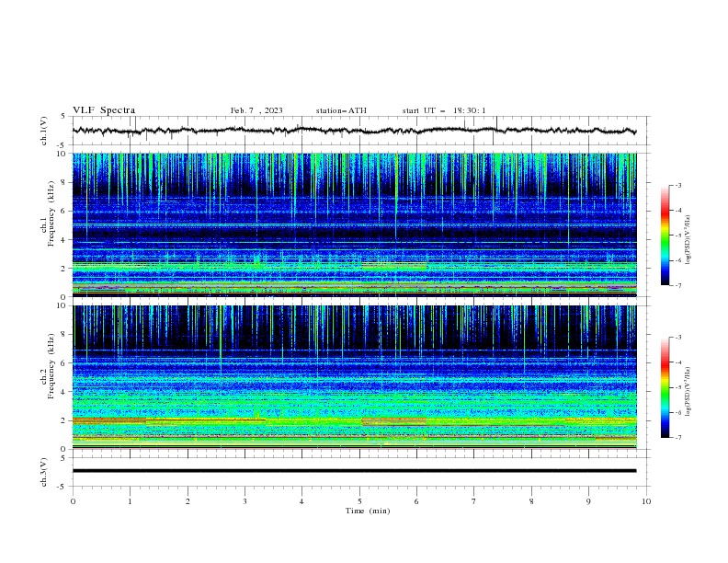Click the "10" kHz tick of ch.1 spectrogram
The image size is (728, 563).
point(62,154)
